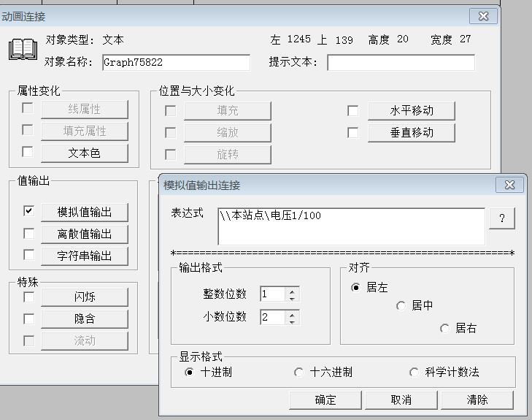Select 十六进制 display format
Viewport: 532px width, 420px height.
(298, 373)
